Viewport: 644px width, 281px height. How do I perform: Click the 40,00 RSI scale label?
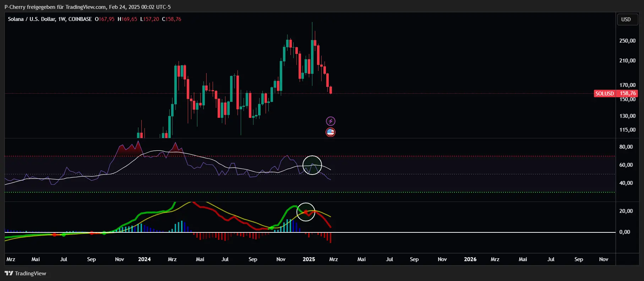click(626, 183)
